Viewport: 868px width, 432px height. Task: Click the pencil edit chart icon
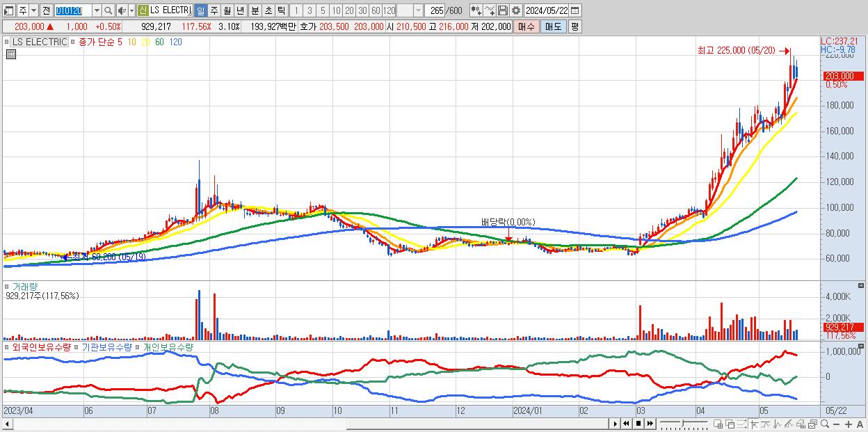click(x=789, y=424)
